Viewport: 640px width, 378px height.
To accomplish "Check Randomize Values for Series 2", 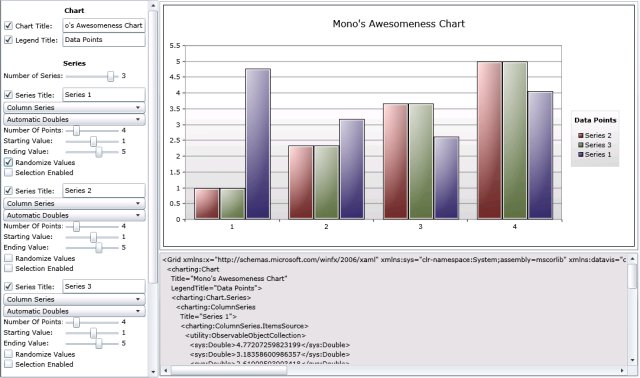I will pos(8,258).
